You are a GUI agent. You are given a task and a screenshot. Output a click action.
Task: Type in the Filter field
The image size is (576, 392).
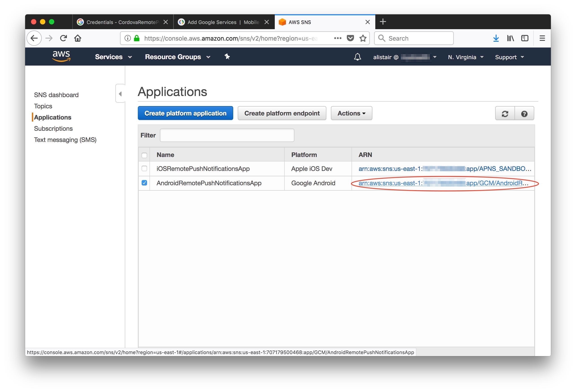227,135
